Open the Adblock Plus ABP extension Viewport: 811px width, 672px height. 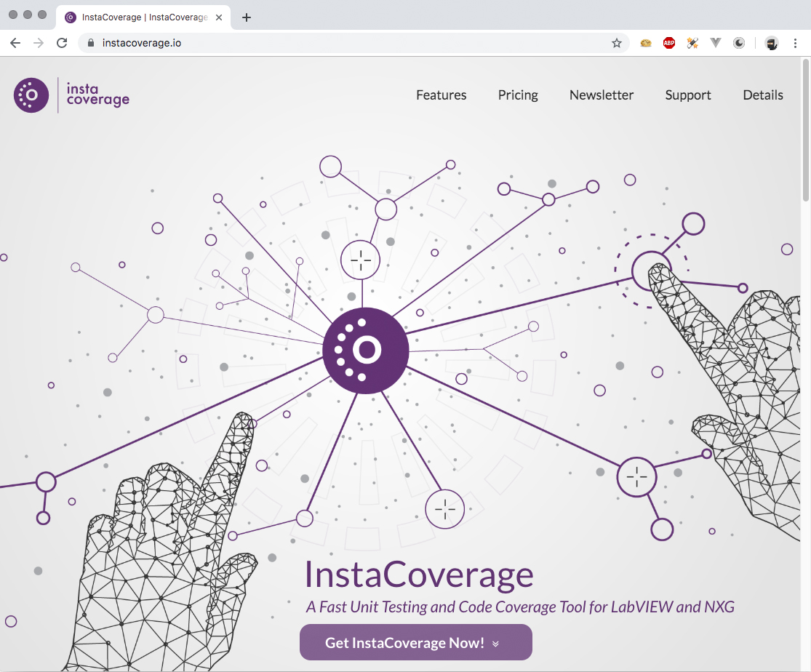tap(668, 43)
